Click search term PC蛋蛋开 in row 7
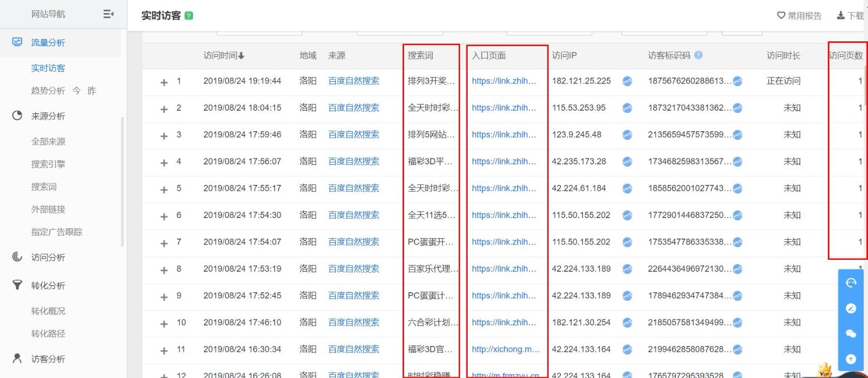 pyautogui.click(x=431, y=242)
